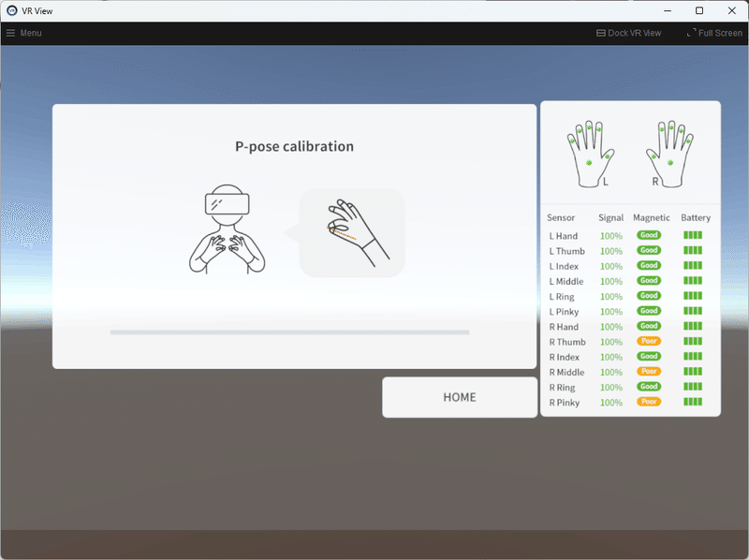Click the headset-wearing figure illustration
749x560 pixels.
coord(229,229)
